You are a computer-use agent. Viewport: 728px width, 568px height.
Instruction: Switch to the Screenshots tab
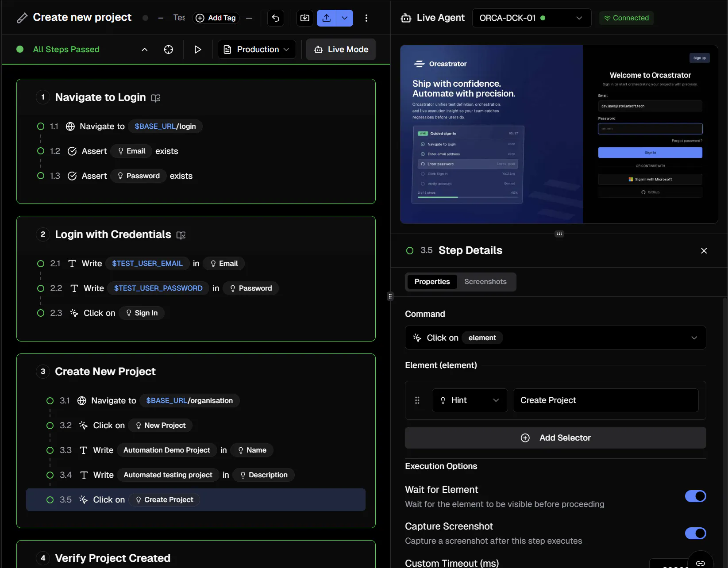(485, 282)
